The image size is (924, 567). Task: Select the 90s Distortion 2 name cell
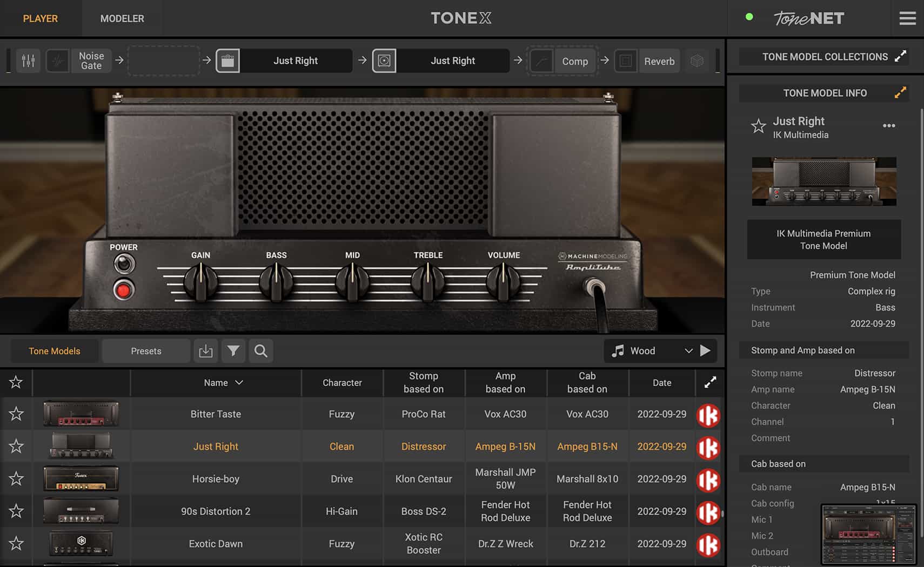[x=216, y=511]
